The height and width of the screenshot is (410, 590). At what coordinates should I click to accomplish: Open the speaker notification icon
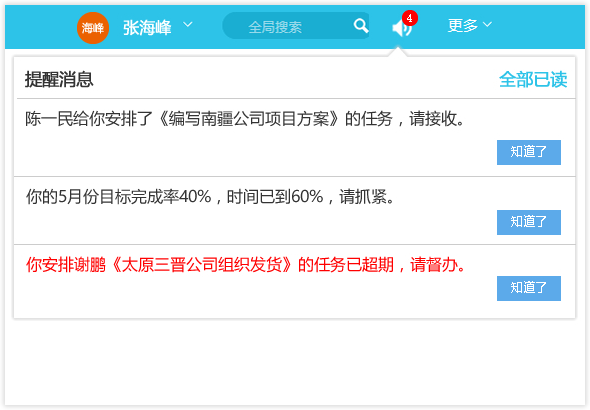[401, 28]
